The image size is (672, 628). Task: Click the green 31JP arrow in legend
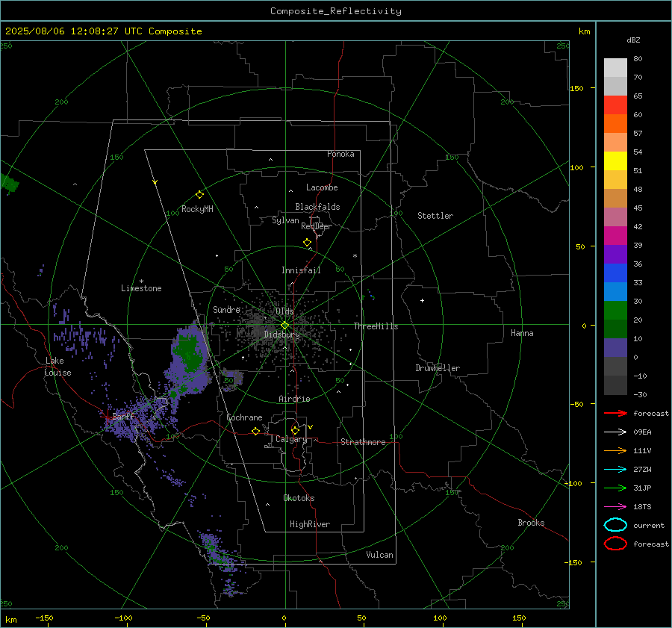coord(615,488)
